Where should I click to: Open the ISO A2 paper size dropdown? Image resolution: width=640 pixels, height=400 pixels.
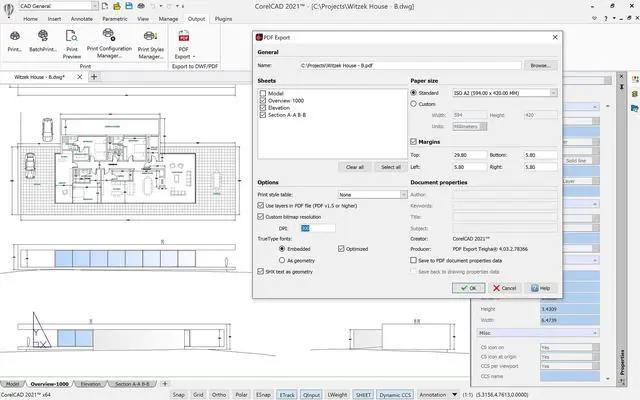[x=553, y=93]
